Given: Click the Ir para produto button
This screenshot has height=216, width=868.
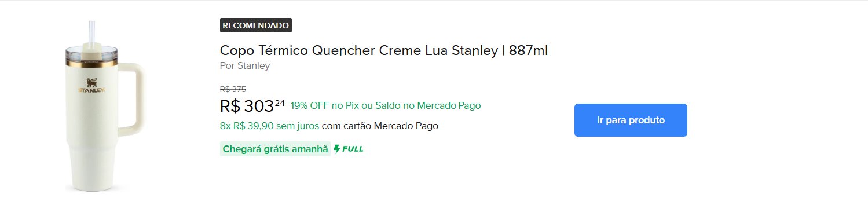Looking at the screenshot, I should click(x=631, y=120).
